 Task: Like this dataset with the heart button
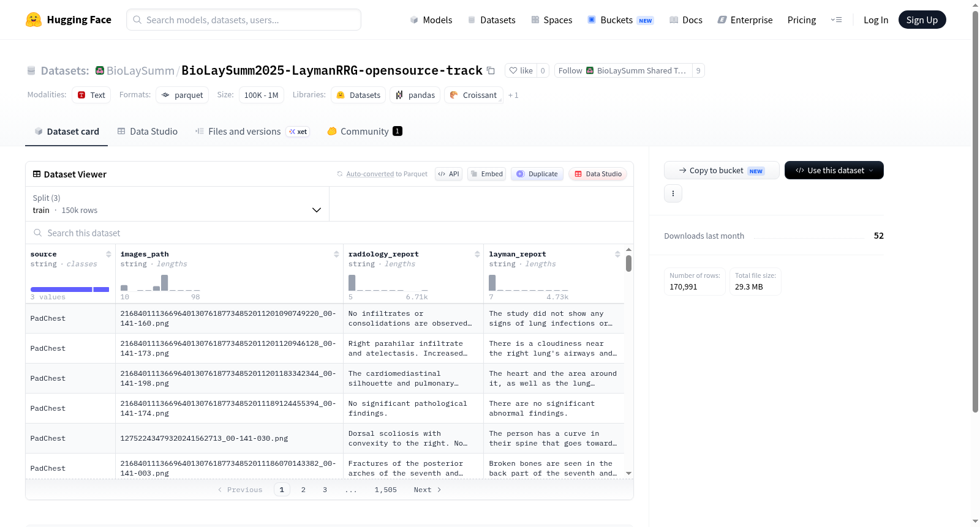pos(521,70)
